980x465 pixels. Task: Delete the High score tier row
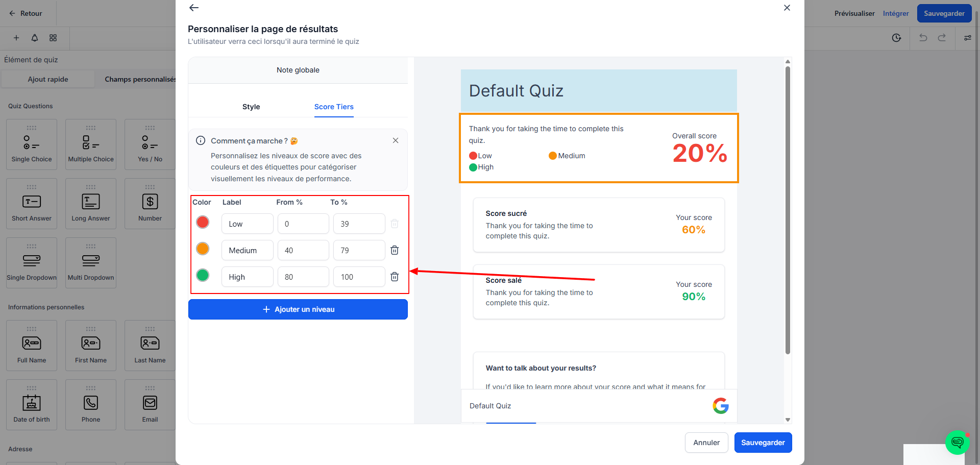tap(395, 277)
